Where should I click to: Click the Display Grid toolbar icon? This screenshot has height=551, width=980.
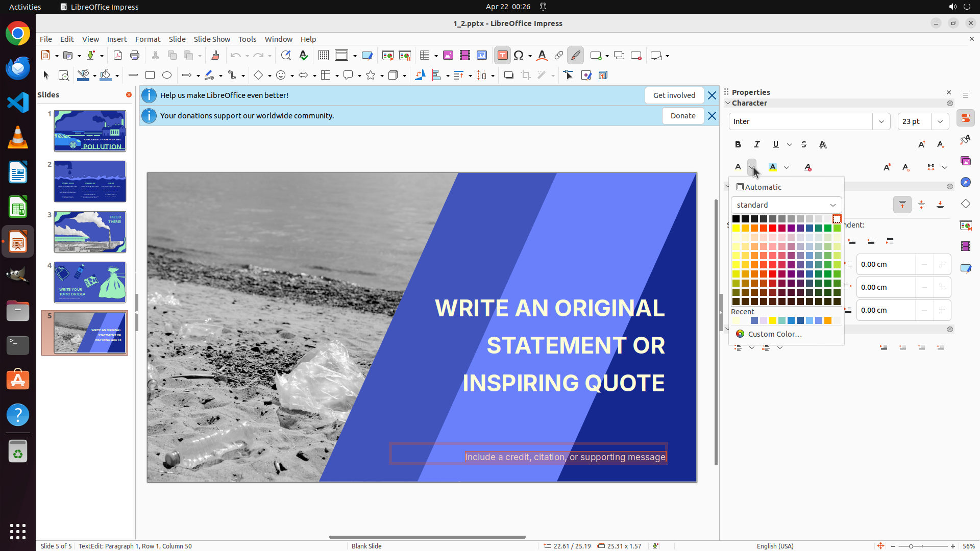pyautogui.click(x=323, y=56)
